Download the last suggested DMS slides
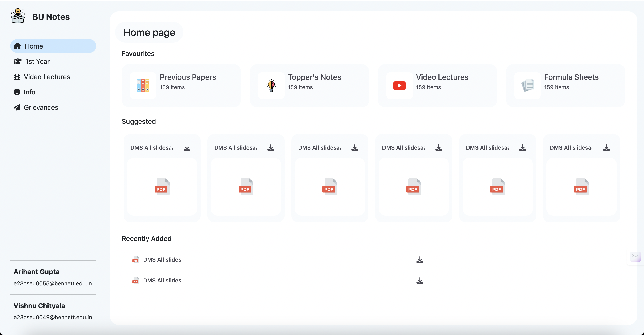Image resolution: width=644 pixels, height=335 pixels. pos(606,148)
